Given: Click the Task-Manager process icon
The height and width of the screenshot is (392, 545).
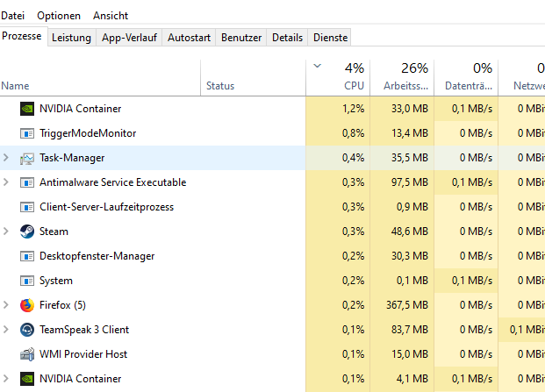Looking at the screenshot, I should coord(26,158).
